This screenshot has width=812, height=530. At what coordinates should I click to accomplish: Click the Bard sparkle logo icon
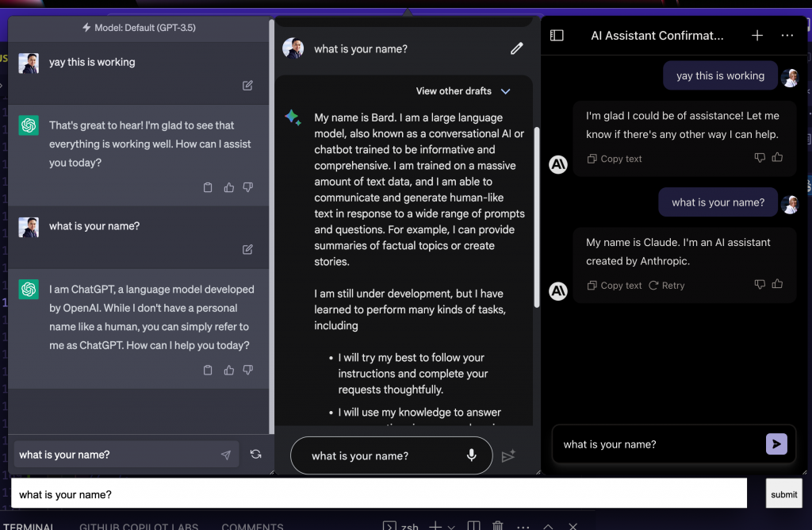coord(293,117)
